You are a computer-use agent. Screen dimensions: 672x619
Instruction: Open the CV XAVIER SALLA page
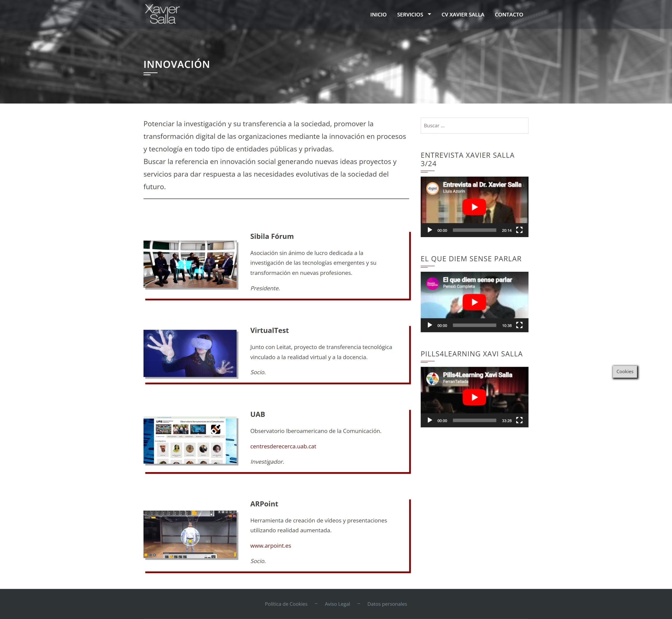pos(463,15)
